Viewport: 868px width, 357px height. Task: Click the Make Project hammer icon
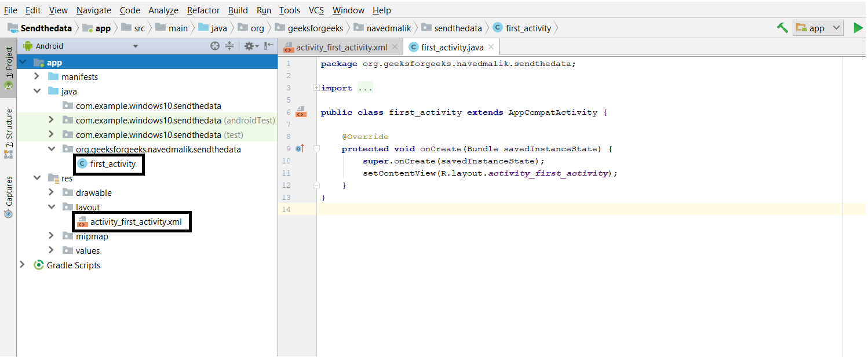[782, 28]
